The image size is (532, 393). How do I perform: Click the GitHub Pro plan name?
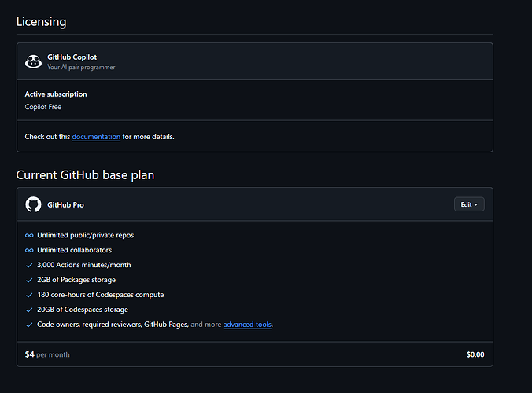[65, 205]
